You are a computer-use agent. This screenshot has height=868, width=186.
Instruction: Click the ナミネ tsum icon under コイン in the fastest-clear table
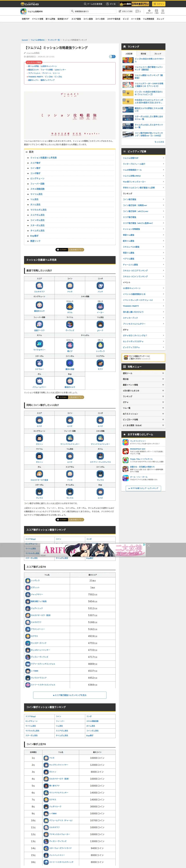pyautogui.click(x=70, y=285)
